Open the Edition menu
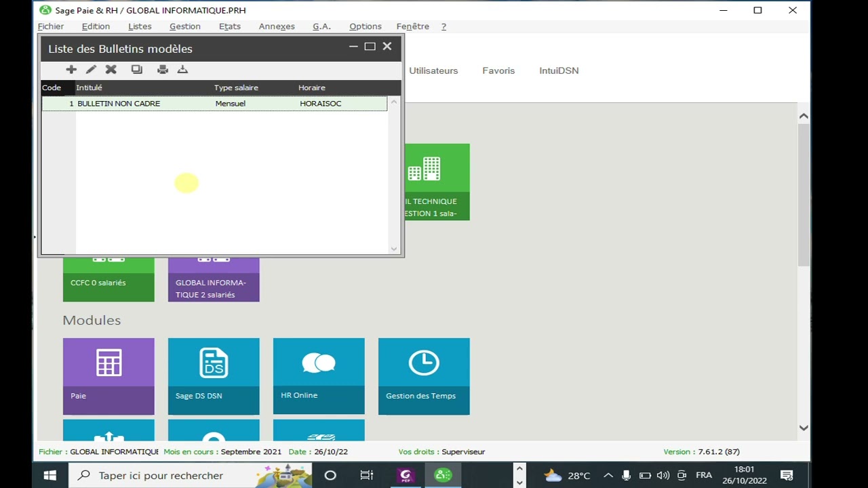Image resolution: width=868 pixels, height=488 pixels. click(96, 26)
